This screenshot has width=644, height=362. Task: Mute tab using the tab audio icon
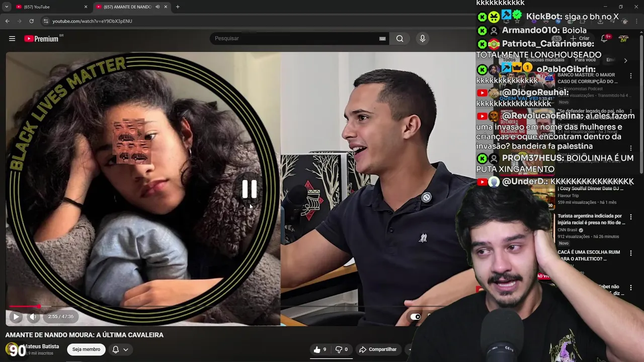(x=157, y=7)
